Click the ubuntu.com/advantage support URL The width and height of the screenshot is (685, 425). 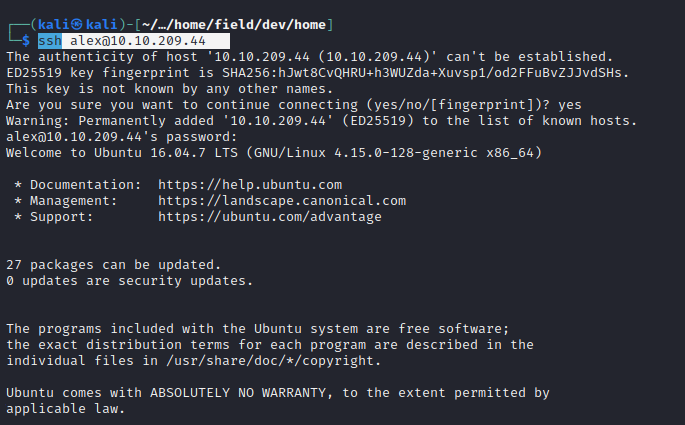[x=269, y=216]
